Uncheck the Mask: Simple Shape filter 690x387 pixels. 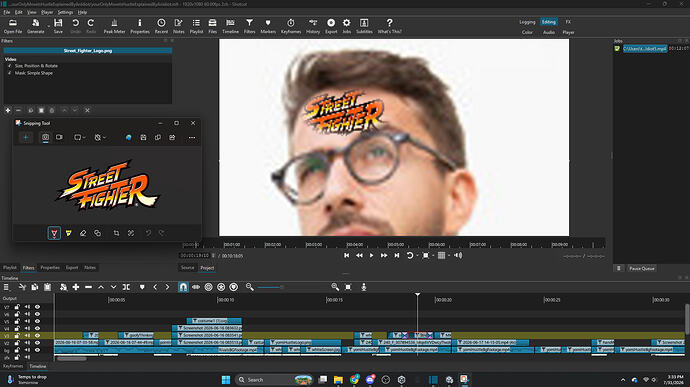(9, 73)
